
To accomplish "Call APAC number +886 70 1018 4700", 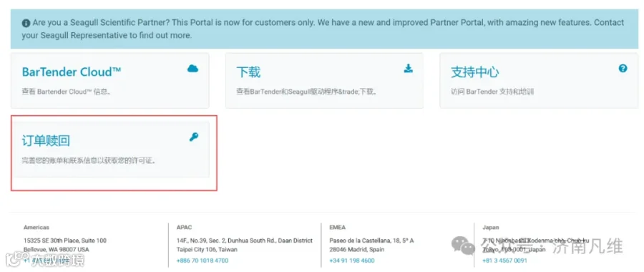I will 203,261.
